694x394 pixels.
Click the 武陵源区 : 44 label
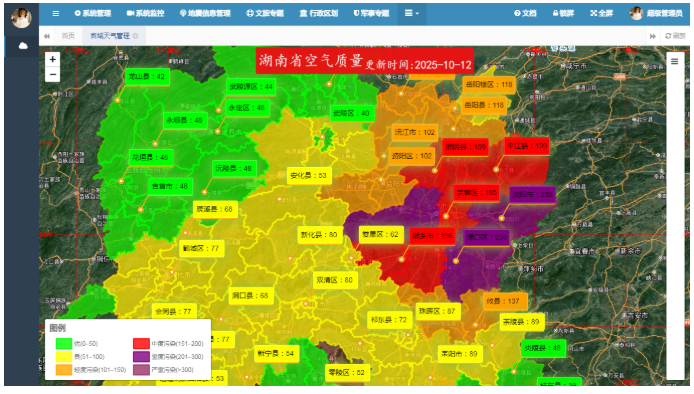click(251, 87)
